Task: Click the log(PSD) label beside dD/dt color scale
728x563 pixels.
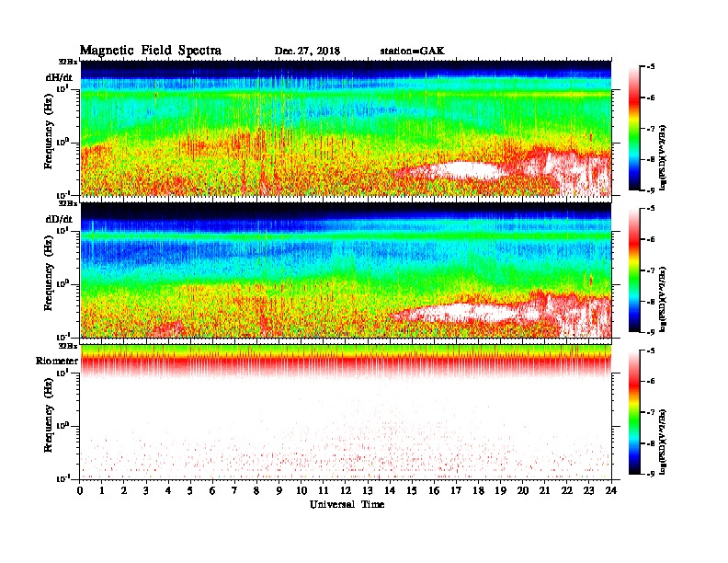Action: pos(663,300)
